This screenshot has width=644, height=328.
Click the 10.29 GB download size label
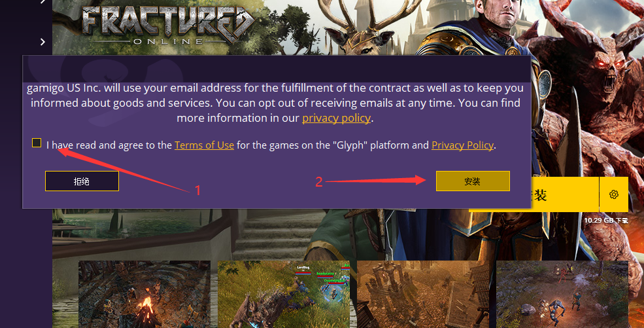[x=606, y=221]
